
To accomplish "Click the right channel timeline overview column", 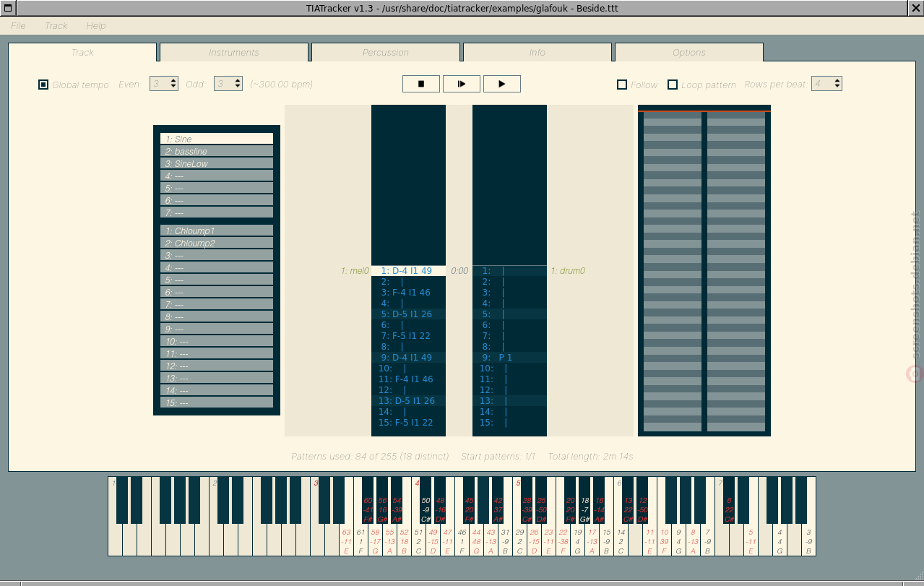I will [736, 273].
